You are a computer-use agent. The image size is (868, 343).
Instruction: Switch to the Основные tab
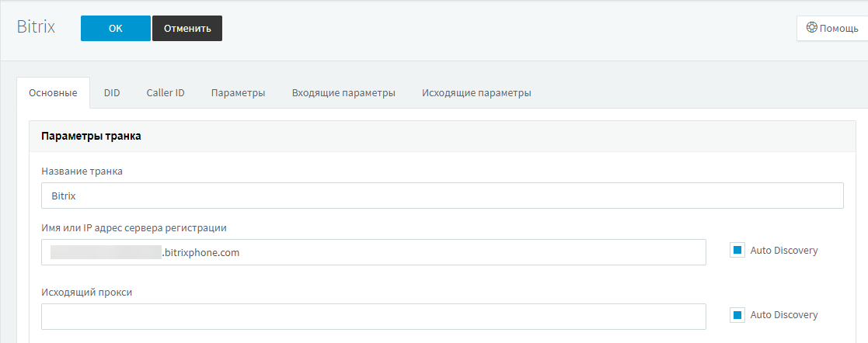pos(53,93)
